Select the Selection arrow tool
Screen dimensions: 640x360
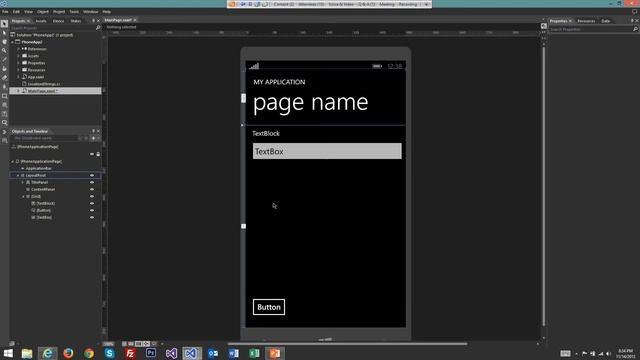4,24
